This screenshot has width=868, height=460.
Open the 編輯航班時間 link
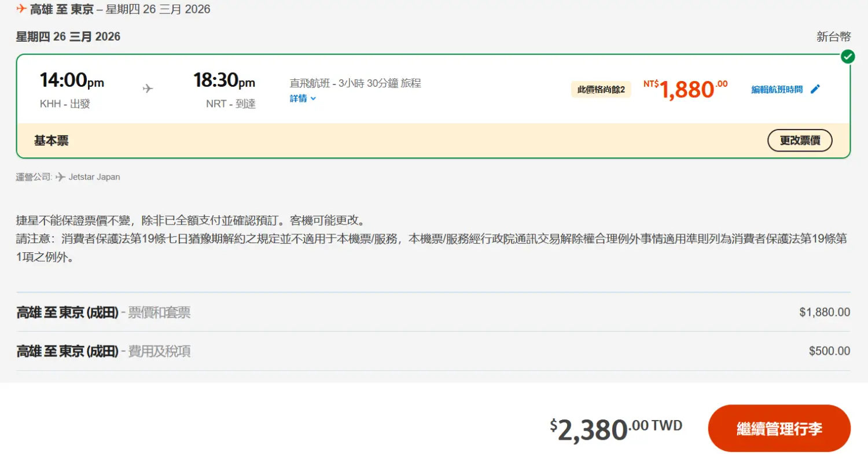[777, 89]
